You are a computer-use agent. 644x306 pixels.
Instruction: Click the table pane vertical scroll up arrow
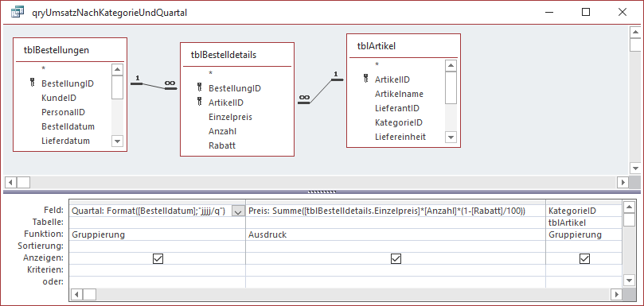(x=635, y=32)
